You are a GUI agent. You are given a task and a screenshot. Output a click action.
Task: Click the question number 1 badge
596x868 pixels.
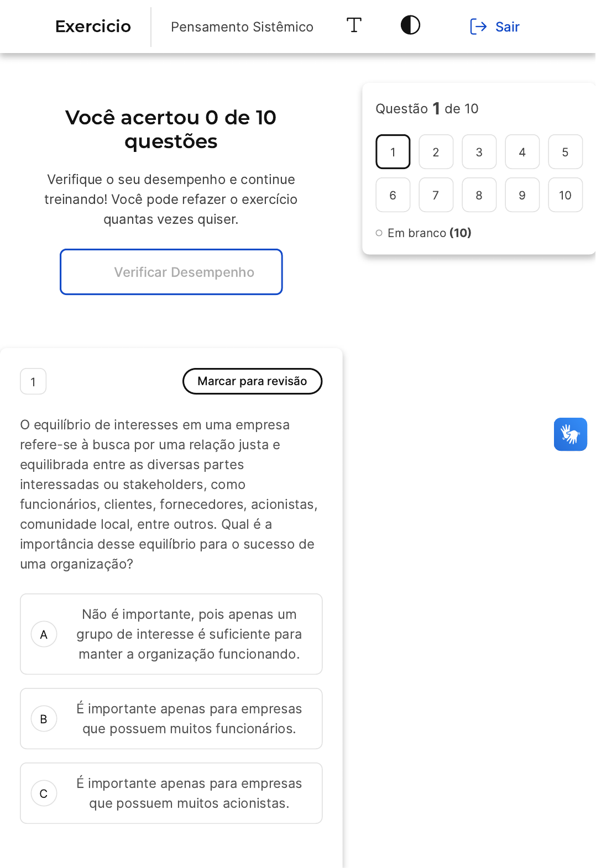(33, 382)
